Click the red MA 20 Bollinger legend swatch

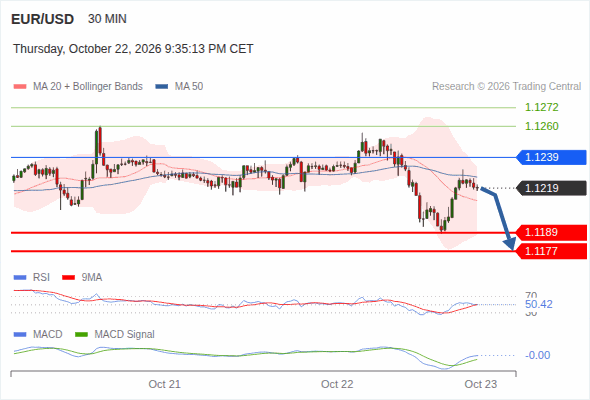point(20,87)
